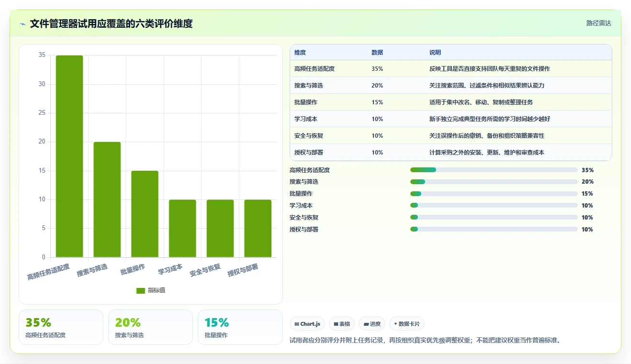
Task: Click the 数据卡片 tag chip
Action: [x=407, y=324]
